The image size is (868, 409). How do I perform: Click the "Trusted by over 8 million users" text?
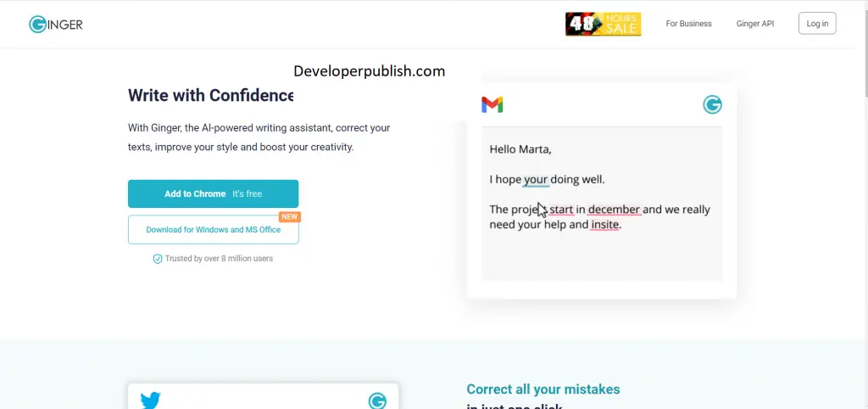click(219, 258)
